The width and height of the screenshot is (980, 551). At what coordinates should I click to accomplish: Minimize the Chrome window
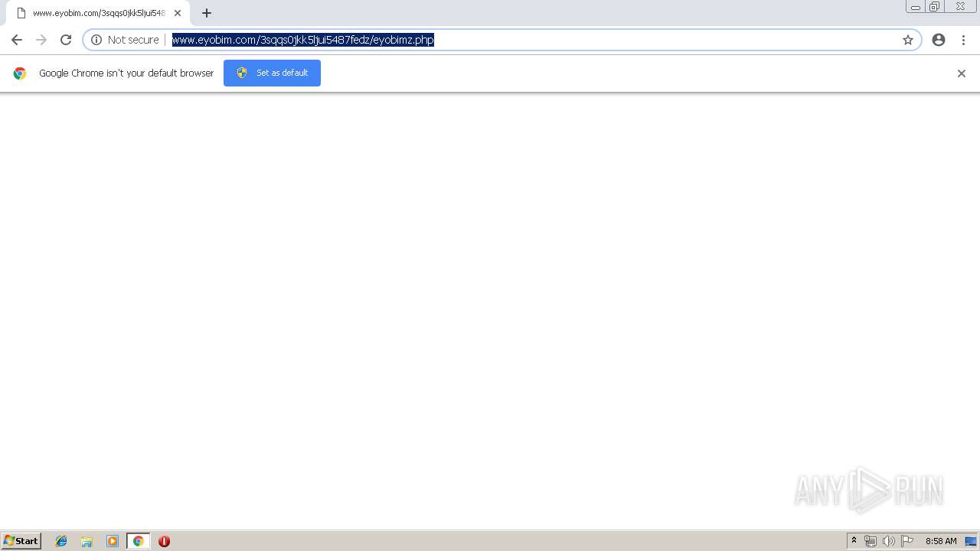point(916,7)
